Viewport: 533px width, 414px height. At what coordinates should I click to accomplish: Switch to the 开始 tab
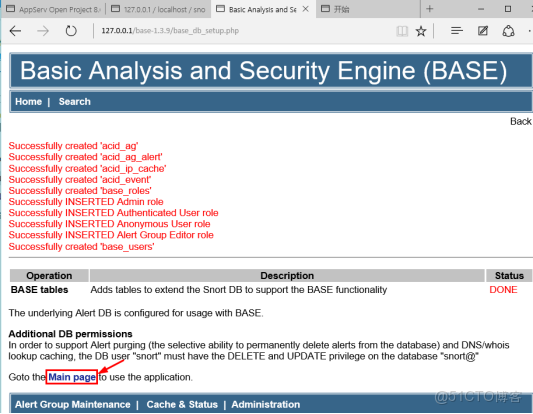point(368,9)
